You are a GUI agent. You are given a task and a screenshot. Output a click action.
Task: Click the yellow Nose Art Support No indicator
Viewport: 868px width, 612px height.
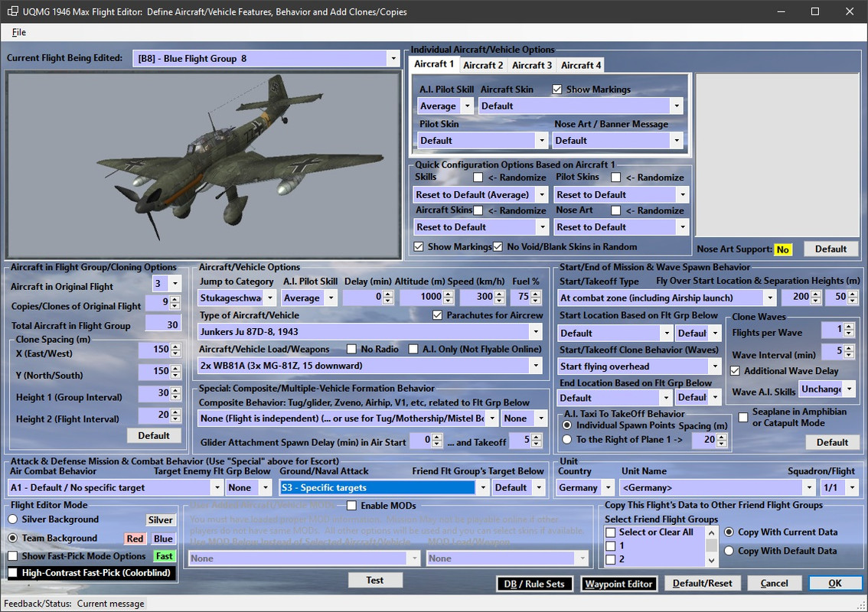[782, 249]
